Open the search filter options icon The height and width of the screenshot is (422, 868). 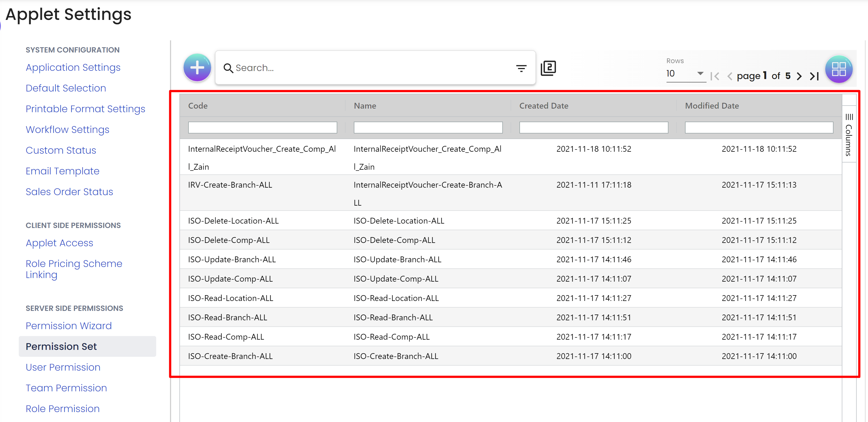click(x=521, y=69)
